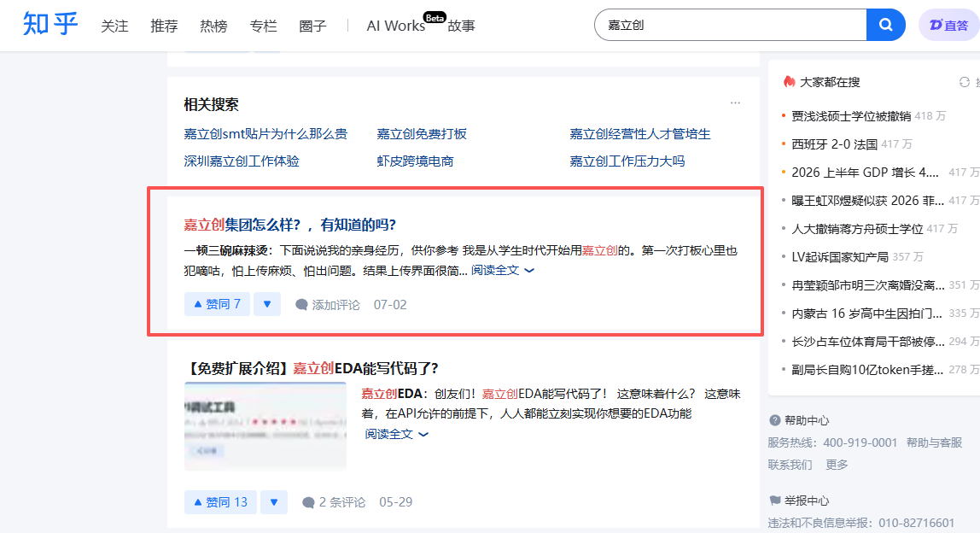Viewport: 980px width, 533px height.
Task: Open trending 内蒙古 16 岁高中生因拍门...
Action: coord(867,313)
